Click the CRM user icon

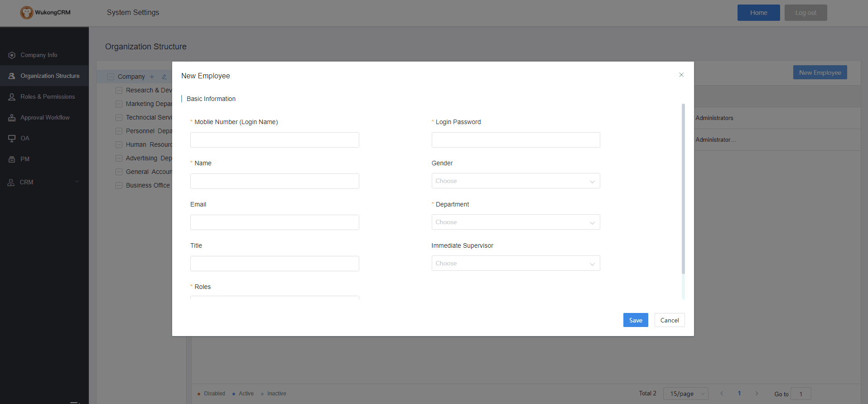(x=11, y=182)
